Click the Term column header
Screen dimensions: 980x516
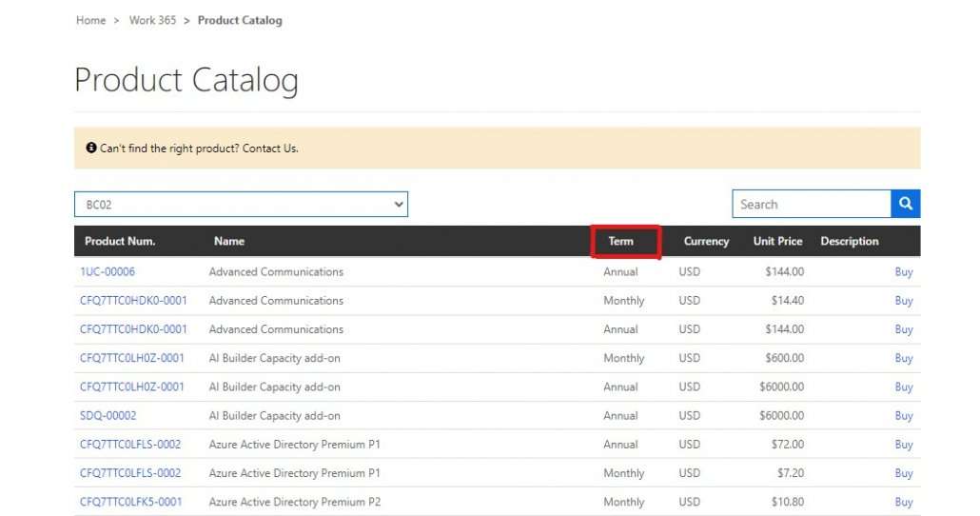coord(620,241)
